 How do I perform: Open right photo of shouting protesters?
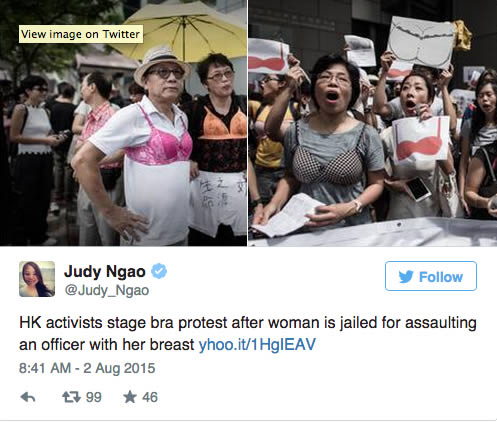pos(373,123)
